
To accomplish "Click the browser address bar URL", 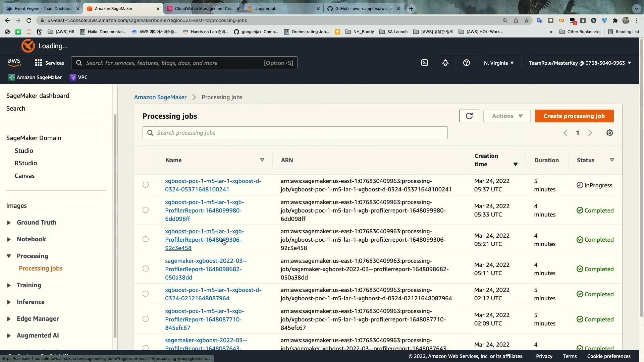I will (147, 20).
